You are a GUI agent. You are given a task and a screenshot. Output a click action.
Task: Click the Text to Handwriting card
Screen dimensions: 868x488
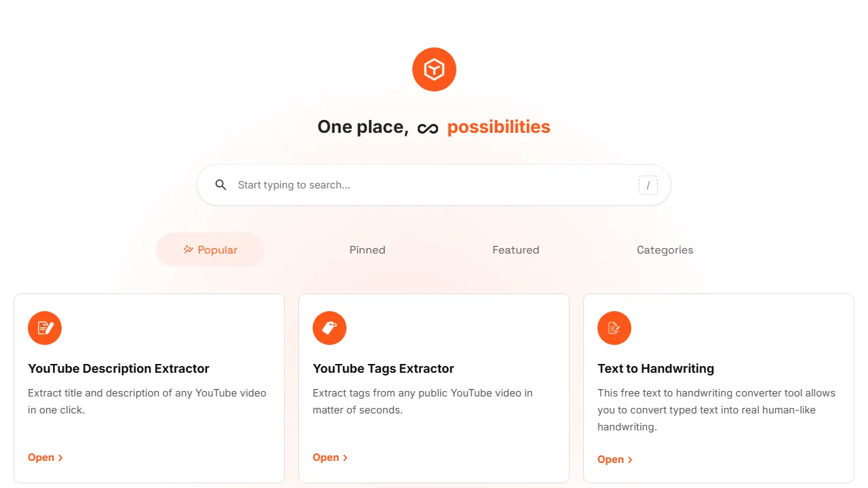[x=719, y=388]
